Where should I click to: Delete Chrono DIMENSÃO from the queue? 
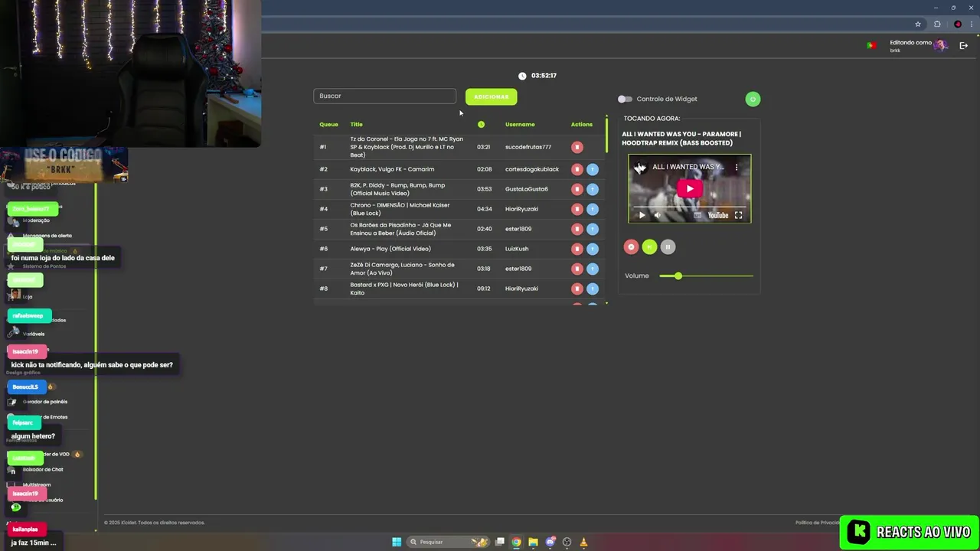[577, 209]
